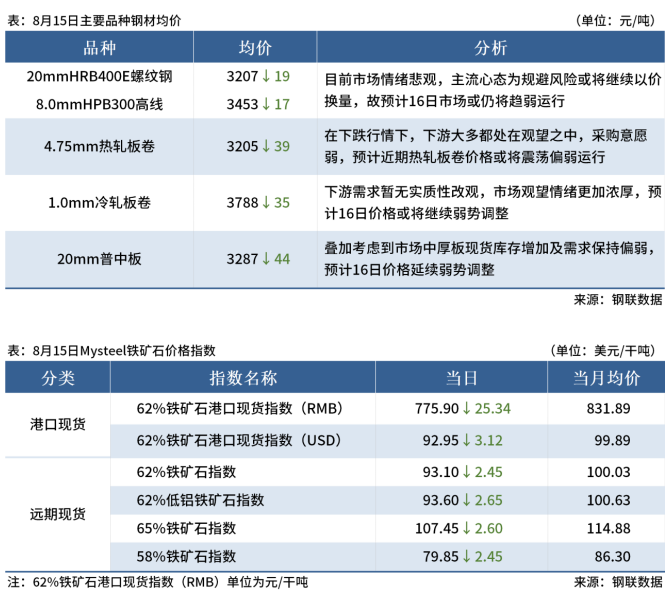
Task: Click the 分析 column header
Action: tap(490, 48)
